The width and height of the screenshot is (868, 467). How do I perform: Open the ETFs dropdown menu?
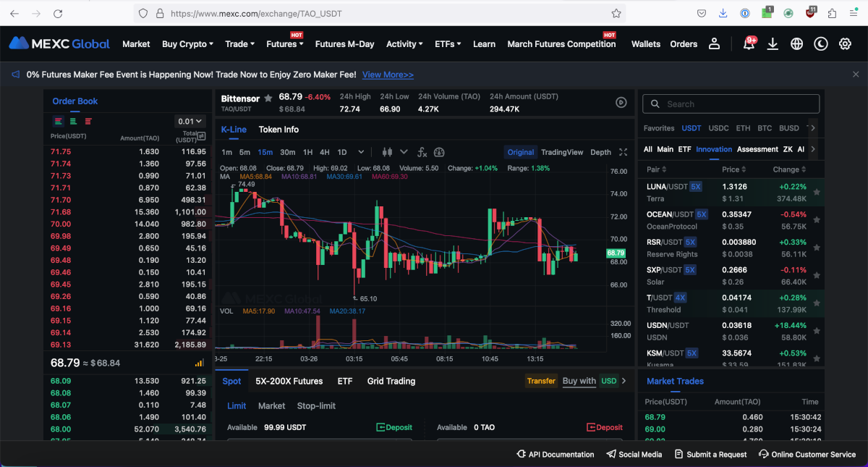pos(448,44)
